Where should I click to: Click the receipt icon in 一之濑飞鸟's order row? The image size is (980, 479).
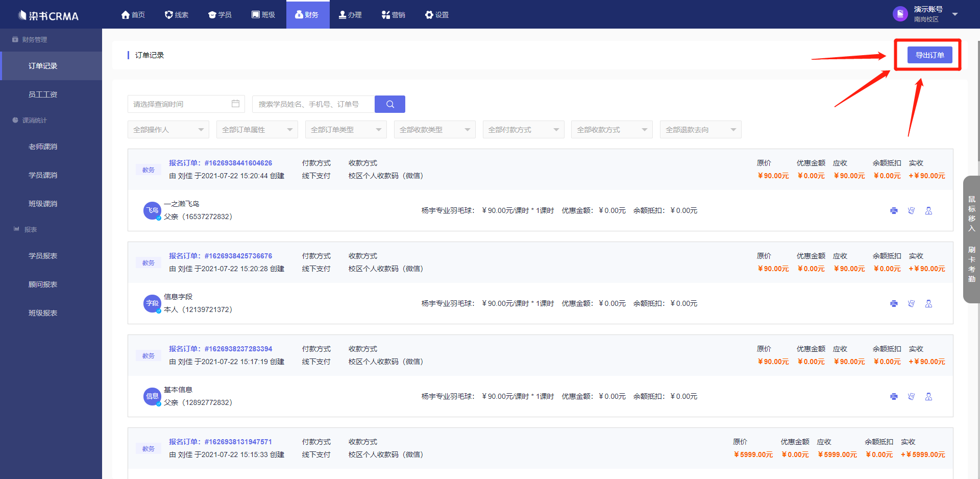pyautogui.click(x=911, y=210)
